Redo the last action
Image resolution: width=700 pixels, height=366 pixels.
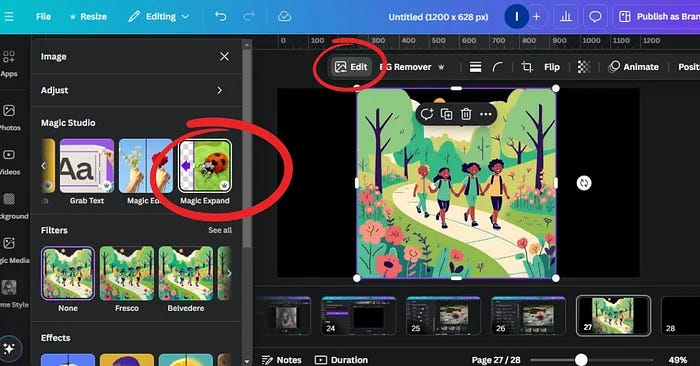click(x=249, y=17)
